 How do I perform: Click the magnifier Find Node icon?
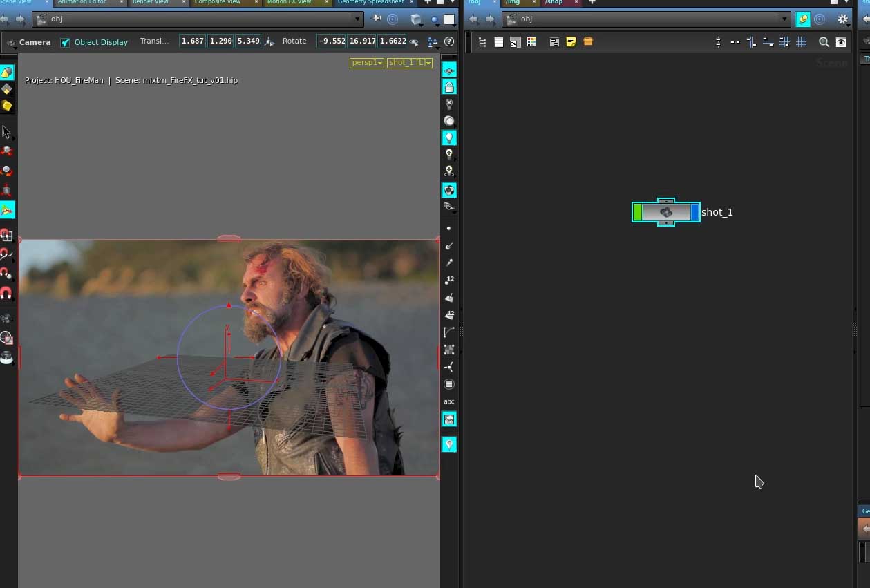824,42
